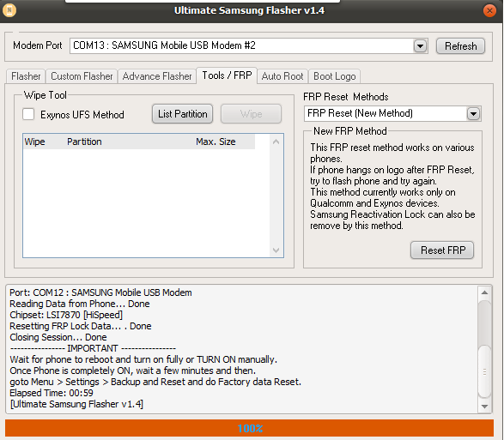Screen dimensions: 504x440
Task: Go to the Advance Flasher tab
Action: [157, 76]
